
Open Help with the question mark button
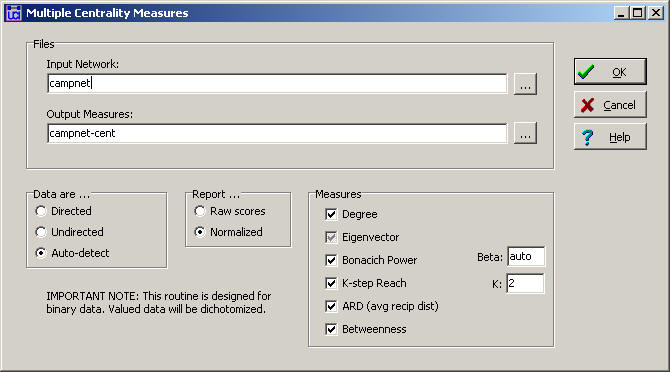pos(610,137)
